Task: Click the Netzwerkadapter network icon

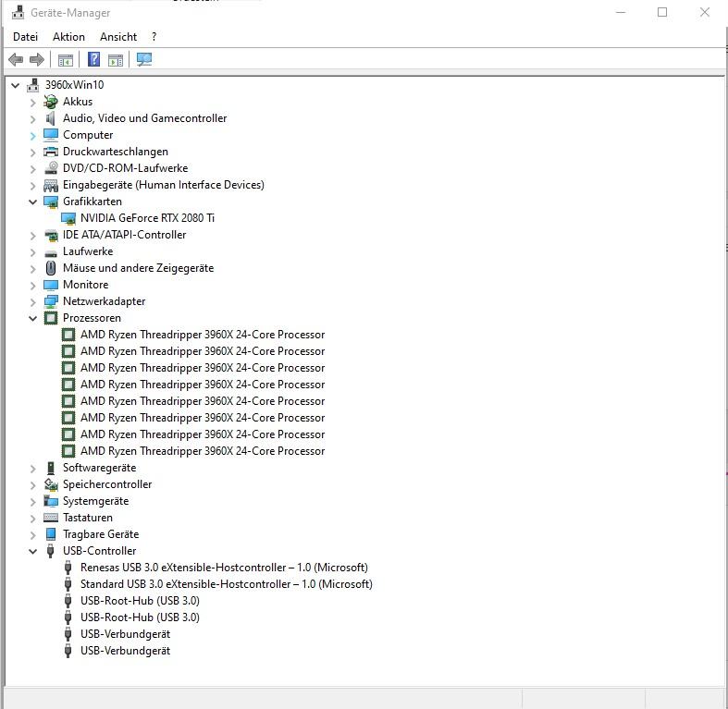Action: pyautogui.click(x=51, y=301)
